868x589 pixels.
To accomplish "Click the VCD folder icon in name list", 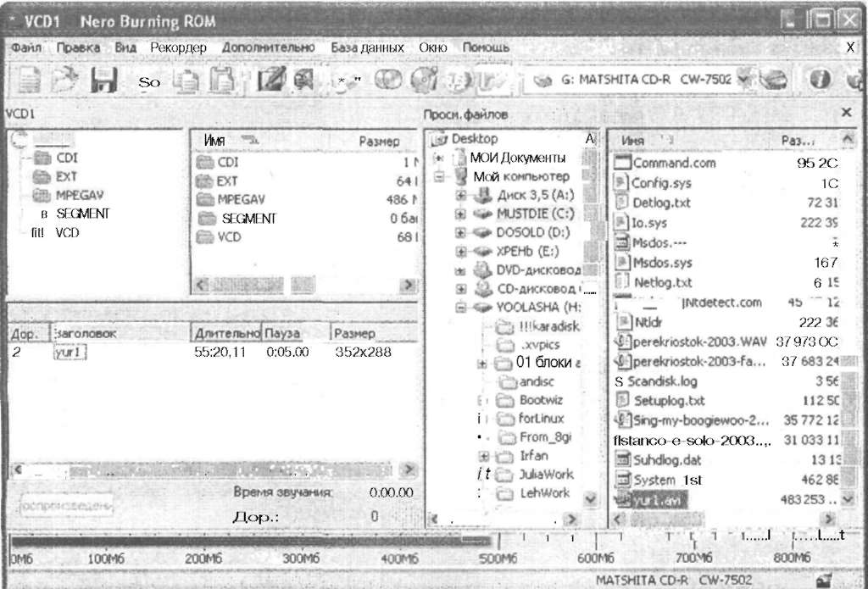I will (x=205, y=237).
